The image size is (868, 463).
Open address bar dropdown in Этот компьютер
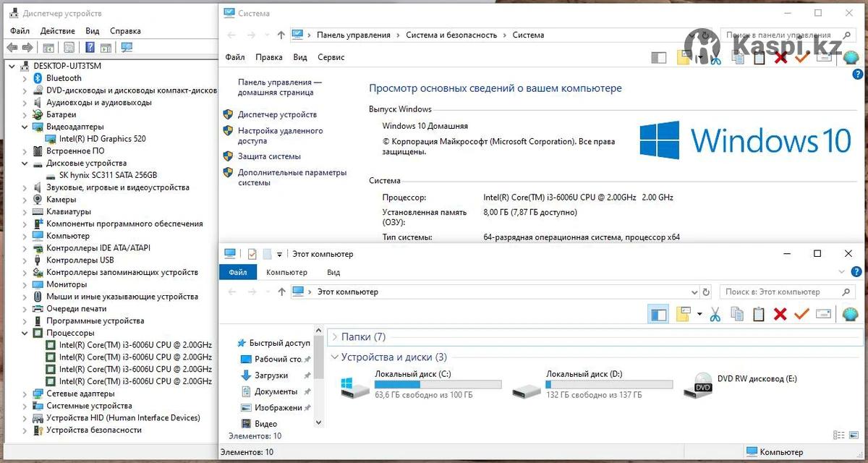pos(695,292)
